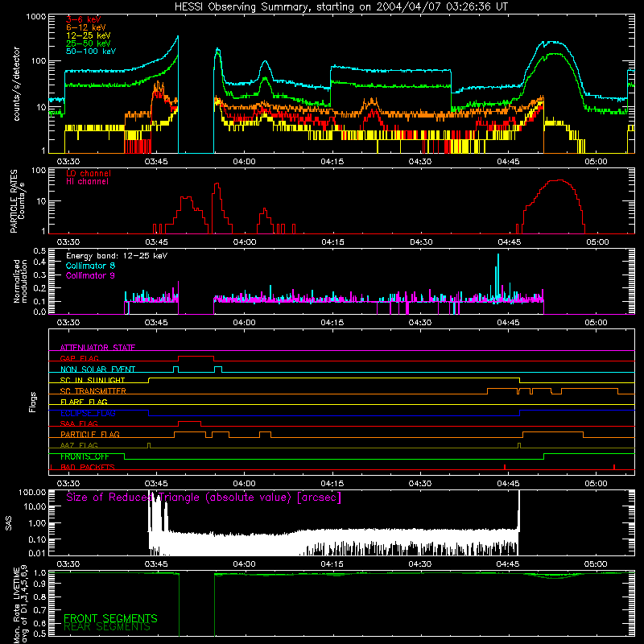Select the Collimator 8 legend entry
This screenshot has height=644, width=644.
[90, 266]
